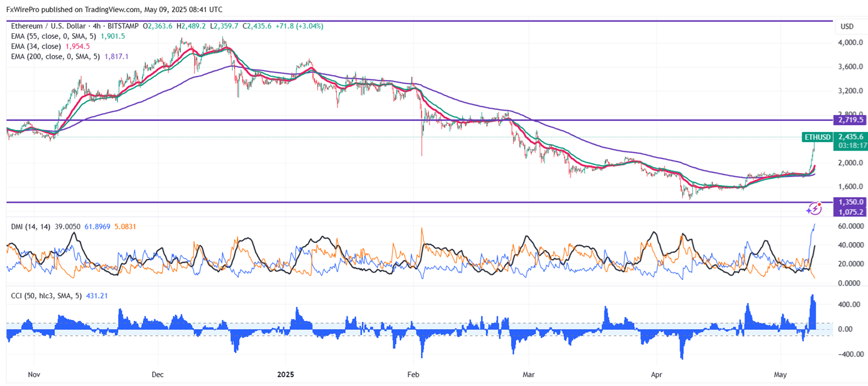The height and width of the screenshot is (386, 868).
Task: Click the 61.8969 DMI value in legend
Action: tap(97, 226)
